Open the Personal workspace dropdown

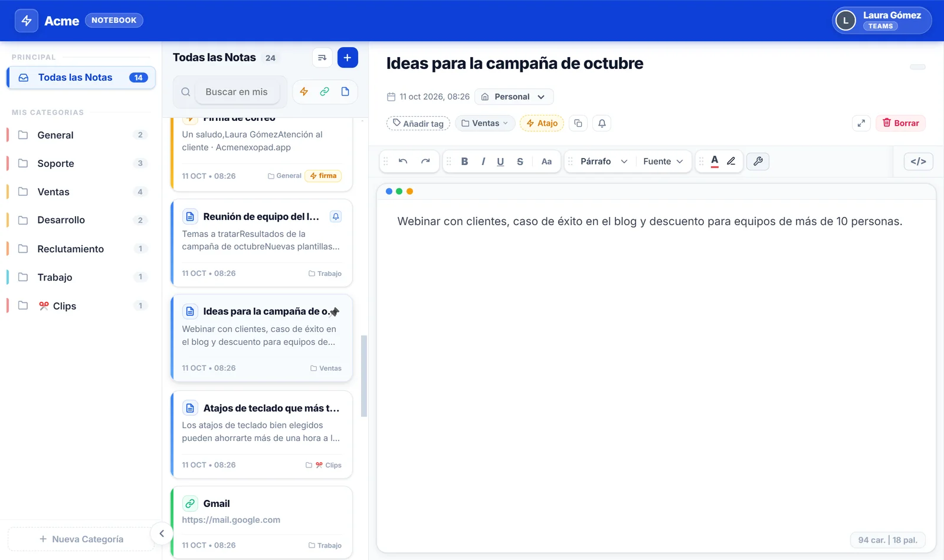point(514,97)
